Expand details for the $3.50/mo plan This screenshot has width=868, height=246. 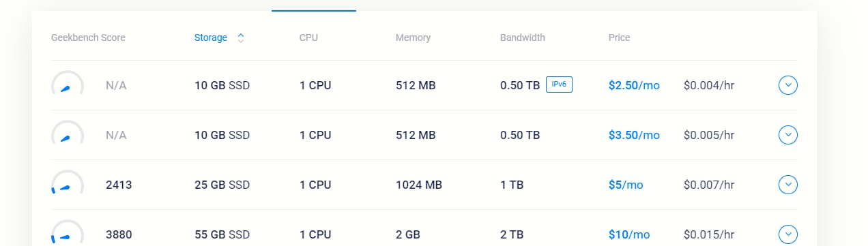click(788, 135)
